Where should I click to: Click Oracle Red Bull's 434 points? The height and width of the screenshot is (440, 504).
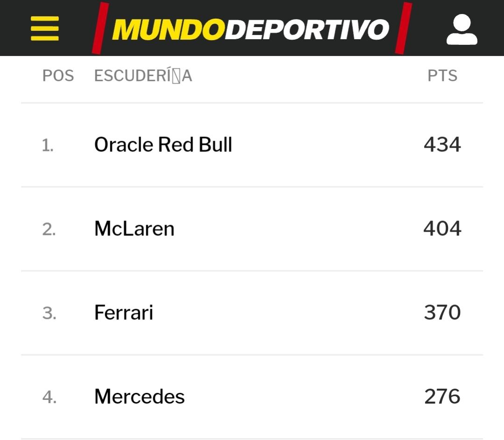(x=442, y=145)
